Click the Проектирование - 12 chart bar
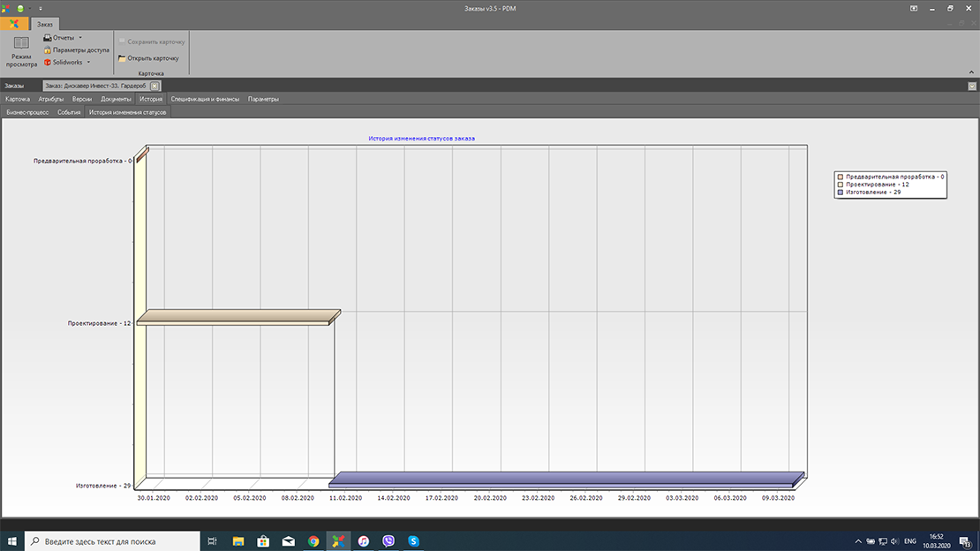The height and width of the screenshot is (551, 980). click(x=238, y=317)
